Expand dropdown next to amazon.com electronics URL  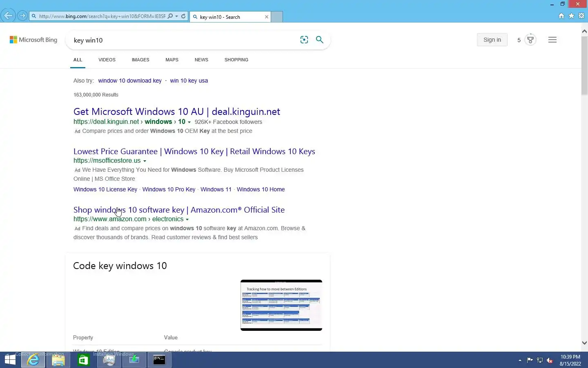[x=187, y=220]
